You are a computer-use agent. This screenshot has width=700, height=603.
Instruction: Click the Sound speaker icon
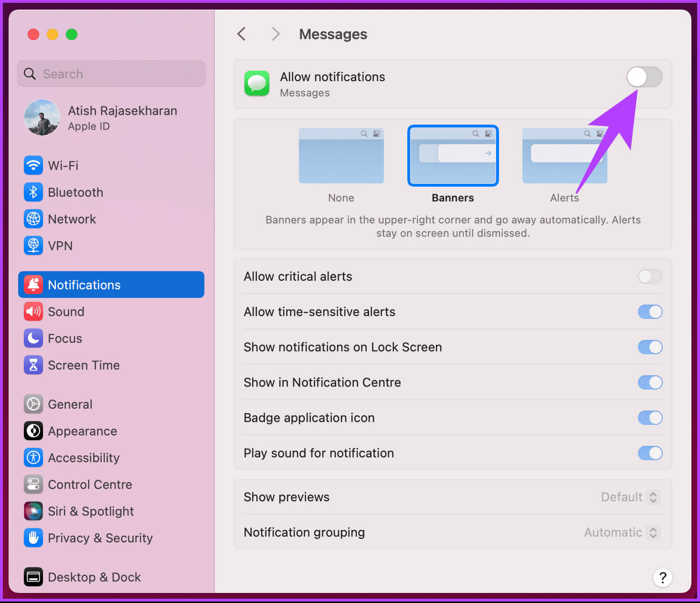pos(33,312)
